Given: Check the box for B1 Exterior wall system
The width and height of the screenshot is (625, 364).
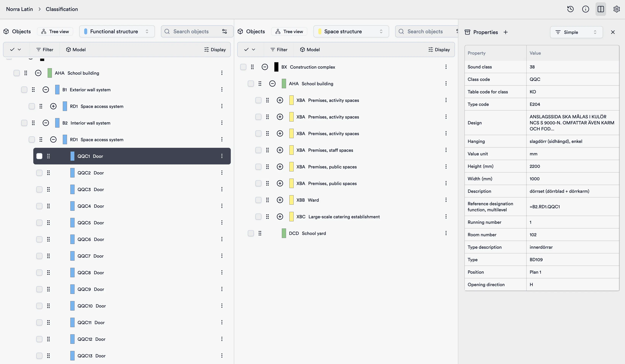Looking at the screenshot, I should (x=24, y=89).
